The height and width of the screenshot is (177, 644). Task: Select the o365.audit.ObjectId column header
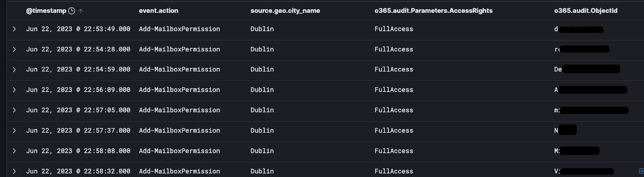coord(586,11)
